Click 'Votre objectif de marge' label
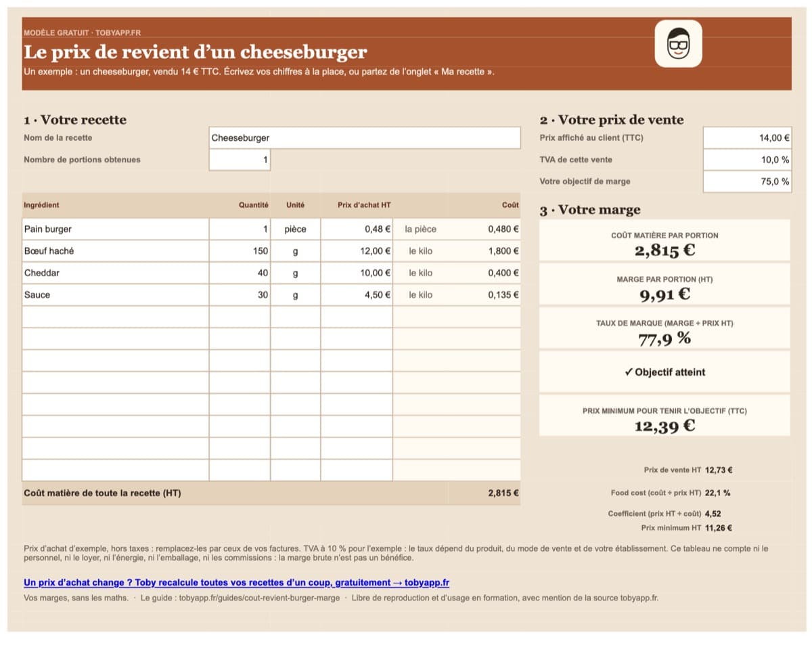 (585, 181)
